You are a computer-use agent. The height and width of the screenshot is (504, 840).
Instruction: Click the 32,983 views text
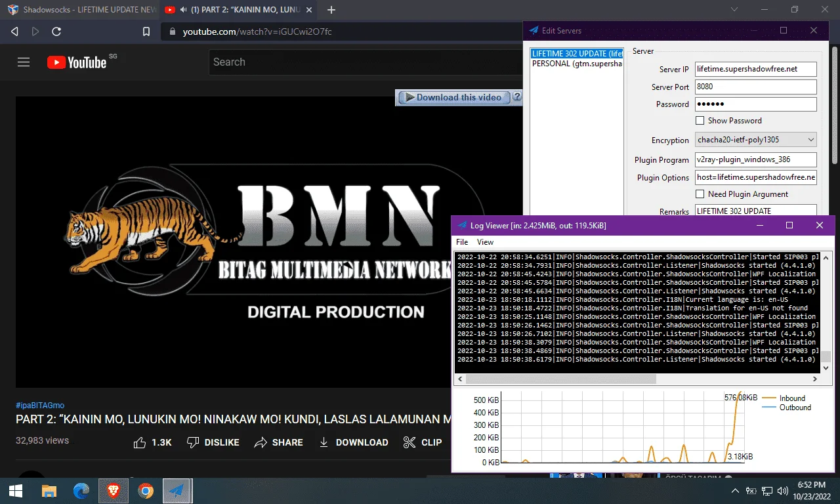click(42, 440)
